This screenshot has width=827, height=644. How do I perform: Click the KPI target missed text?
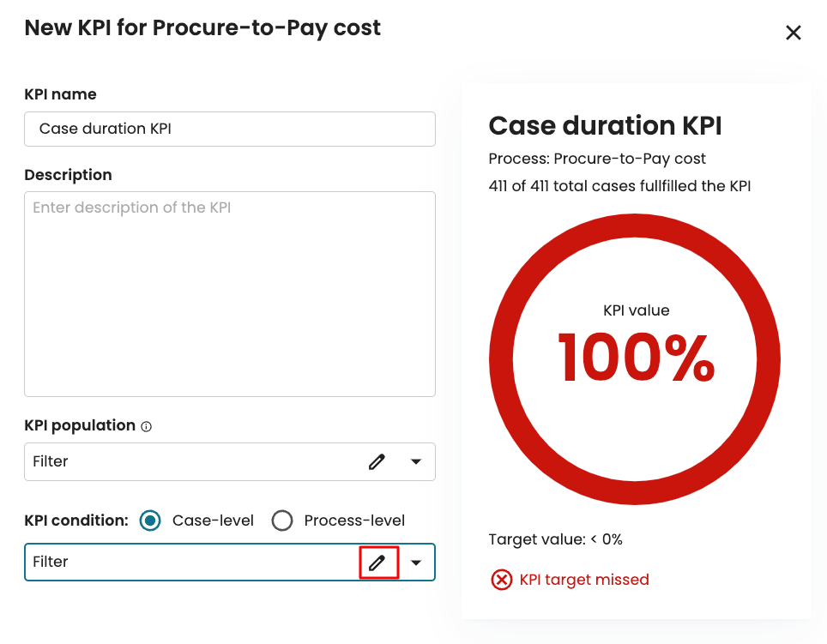pos(584,581)
